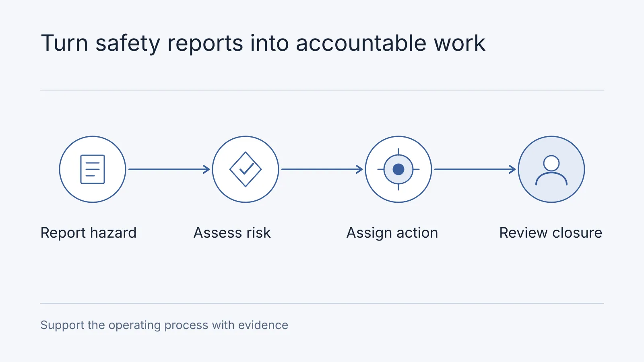Click the footer text 'Support the operating process with evidence'
Image resolution: width=644 pixels, height=362 pixels.
[164, 325]
